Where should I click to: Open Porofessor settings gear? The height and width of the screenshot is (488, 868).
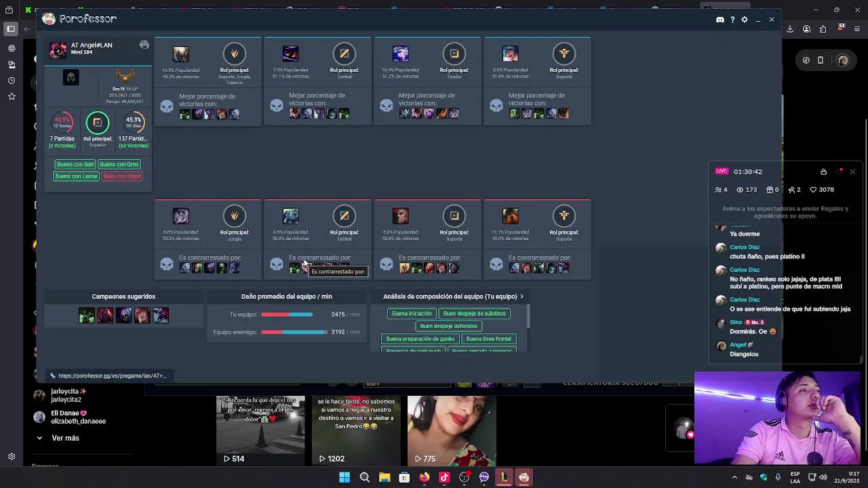click(x=745, y=20)
